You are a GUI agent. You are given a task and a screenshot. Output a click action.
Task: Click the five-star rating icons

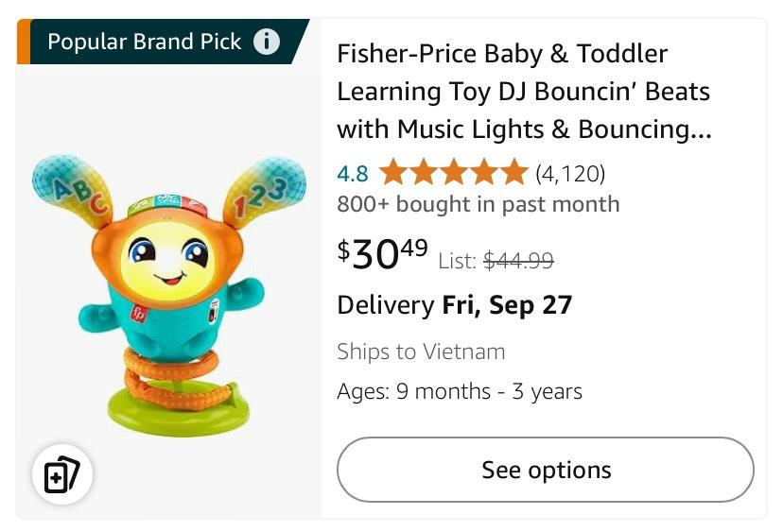452,173
